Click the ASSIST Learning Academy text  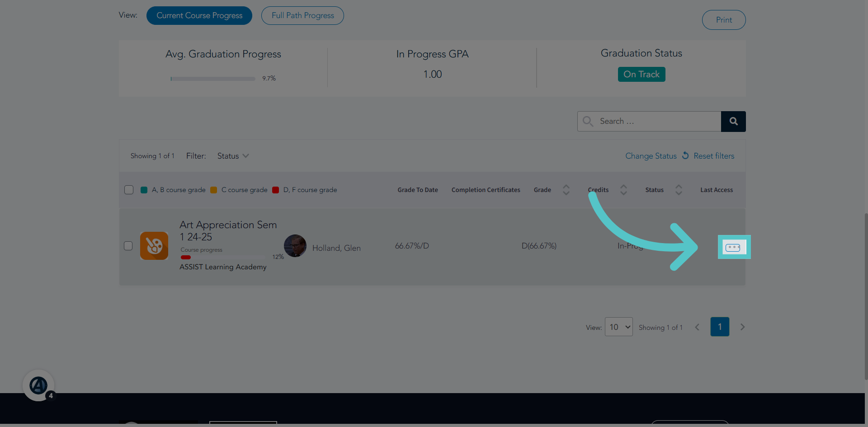[223, 267]
